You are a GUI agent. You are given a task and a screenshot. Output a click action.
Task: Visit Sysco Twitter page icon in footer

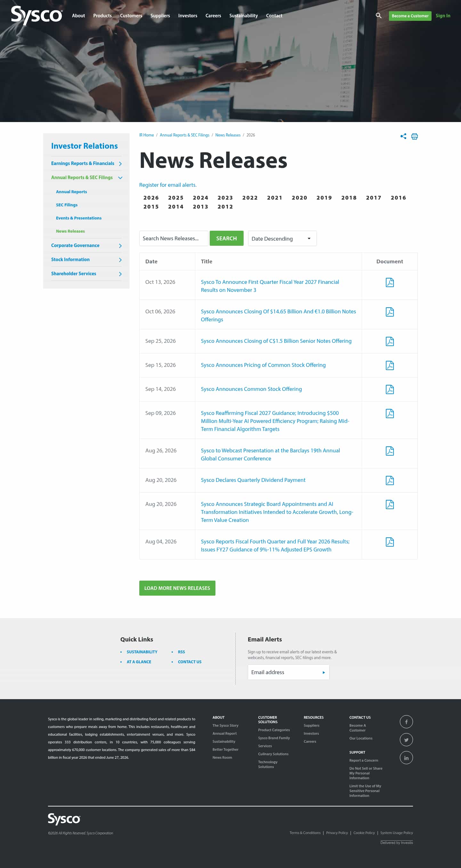[406, 740]
